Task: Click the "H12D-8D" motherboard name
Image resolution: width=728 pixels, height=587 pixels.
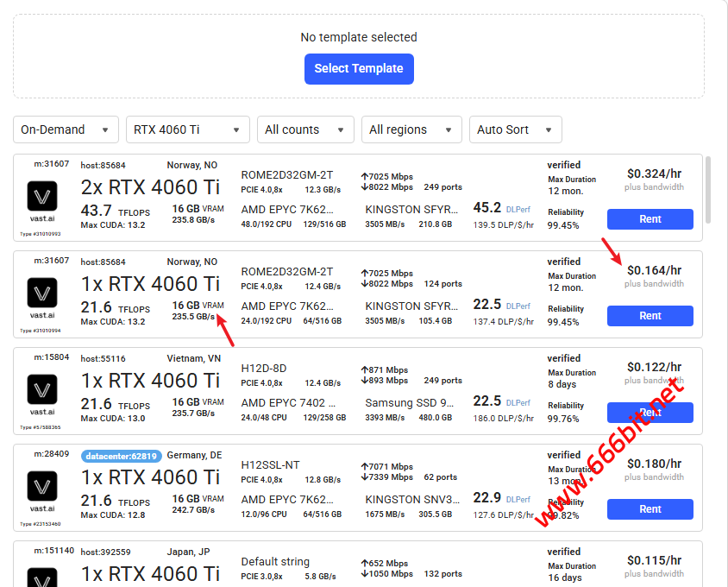Action: click(264, 369)
